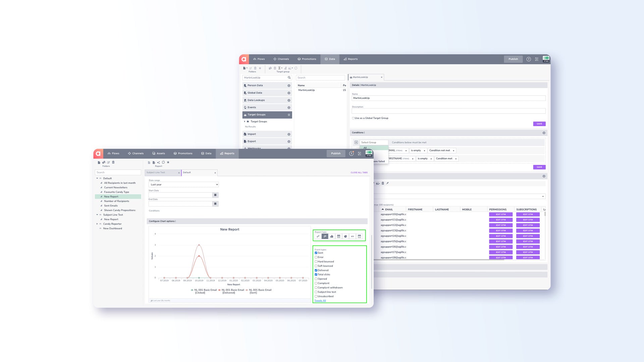
Task: Select the bar chart report type
Action: tap(332, 237)
